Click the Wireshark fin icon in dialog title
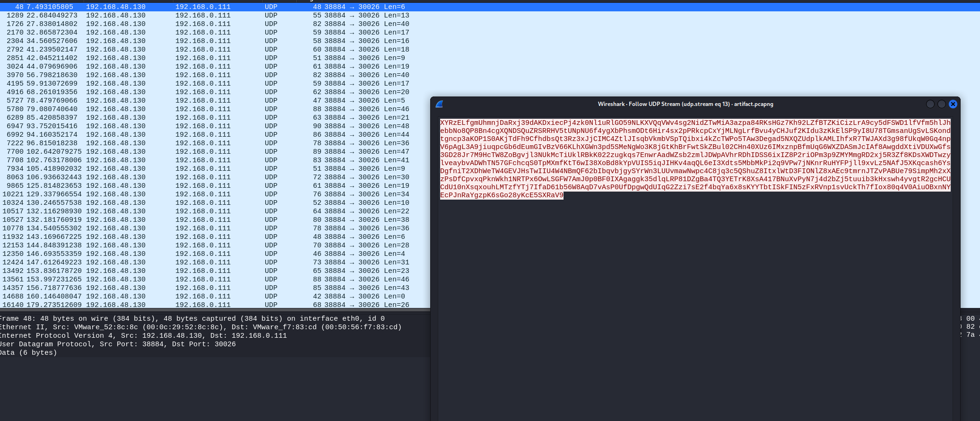This screenshot has height=421, width=980. tap(439, 104)
